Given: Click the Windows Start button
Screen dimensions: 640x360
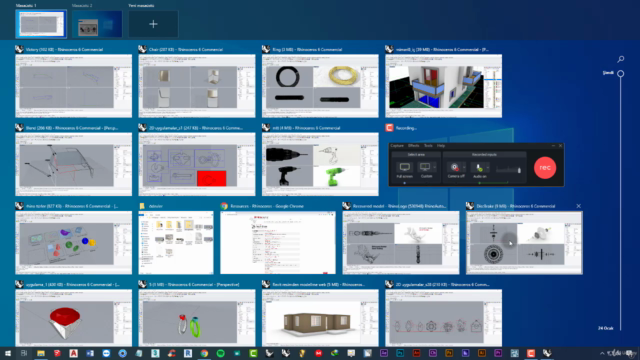Looking at the screenshot, I should point(8,353).
